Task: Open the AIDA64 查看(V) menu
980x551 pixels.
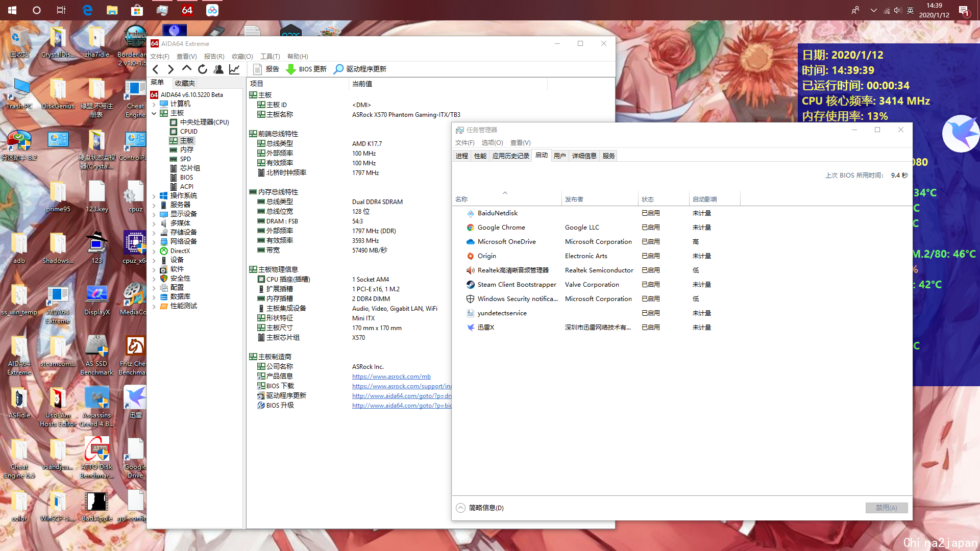Action: click(x=187, y=57)
